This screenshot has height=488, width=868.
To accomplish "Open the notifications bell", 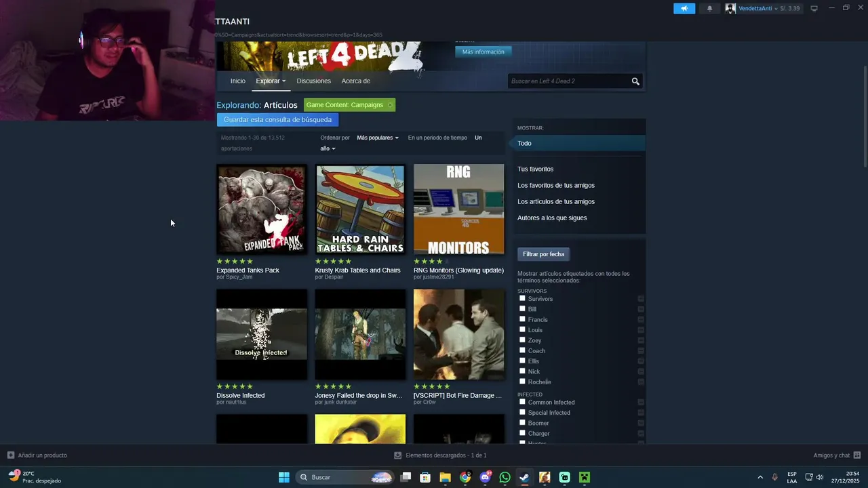I will [709, 8].
